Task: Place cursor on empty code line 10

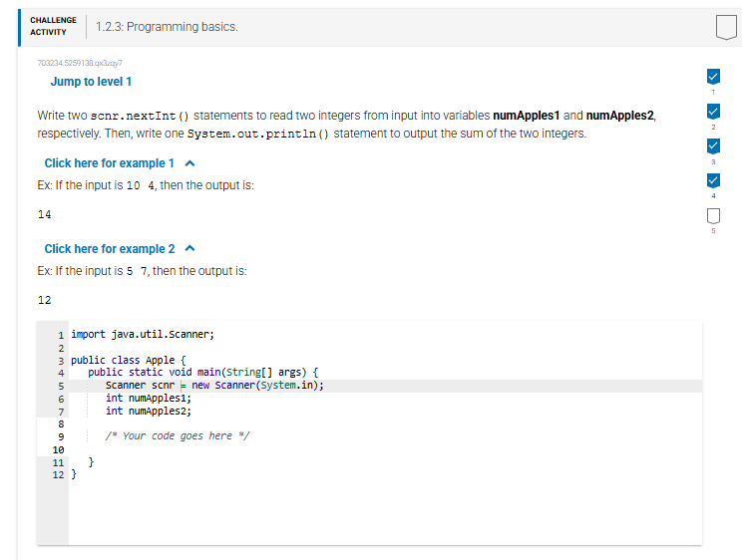Action: (x=385, y=449)
